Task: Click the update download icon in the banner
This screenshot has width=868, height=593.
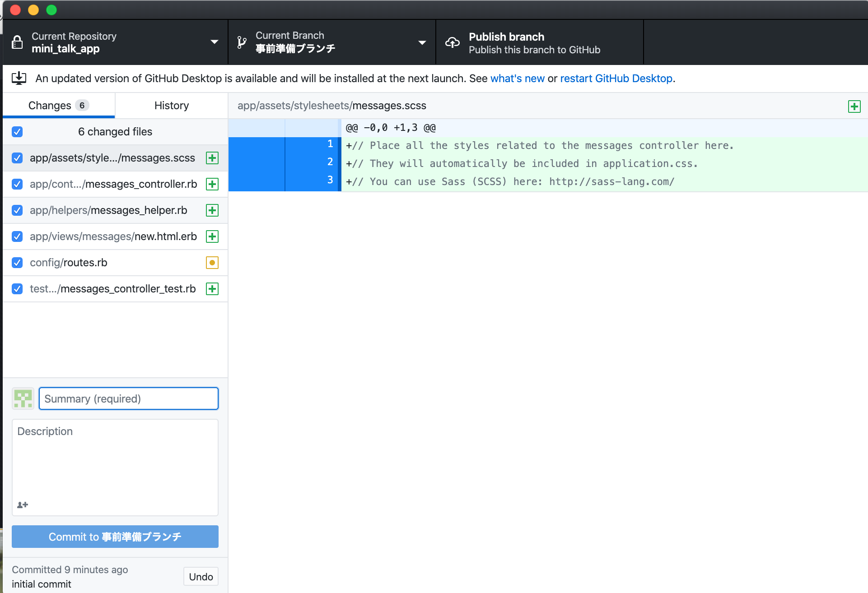Action: [x=19, y=79]
